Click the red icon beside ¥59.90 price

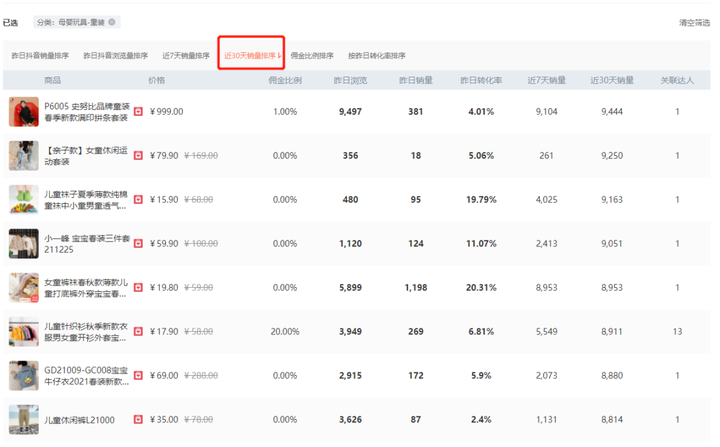click(x=138, y=243)
